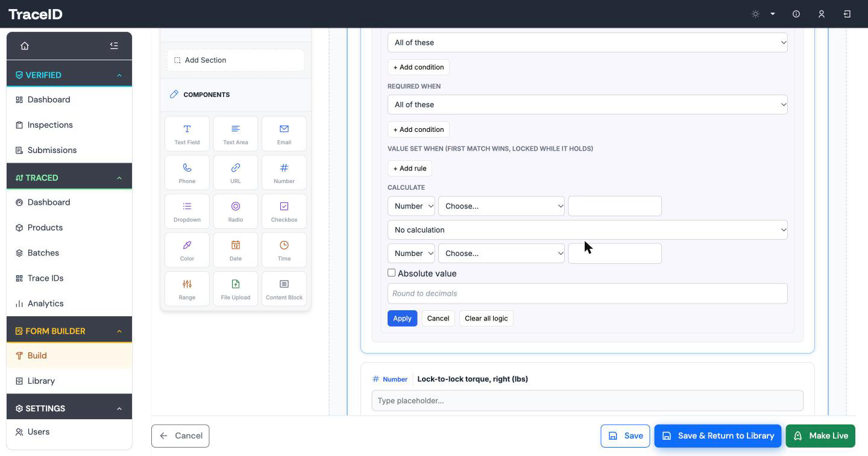The width and height of the screenshot is (868, 456).
Task: Select the Dropdown component
Action: click(x=187, y=211)
